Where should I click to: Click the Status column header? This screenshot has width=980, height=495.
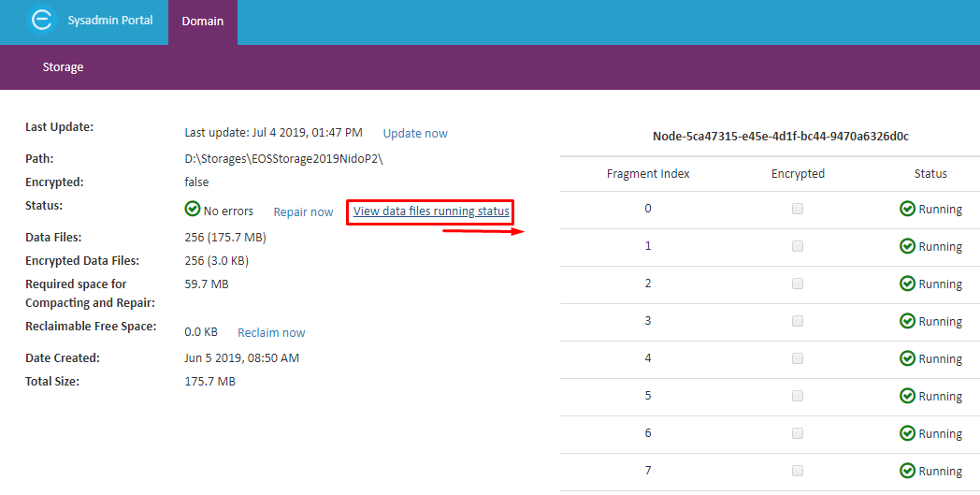(x=930, y=174)
